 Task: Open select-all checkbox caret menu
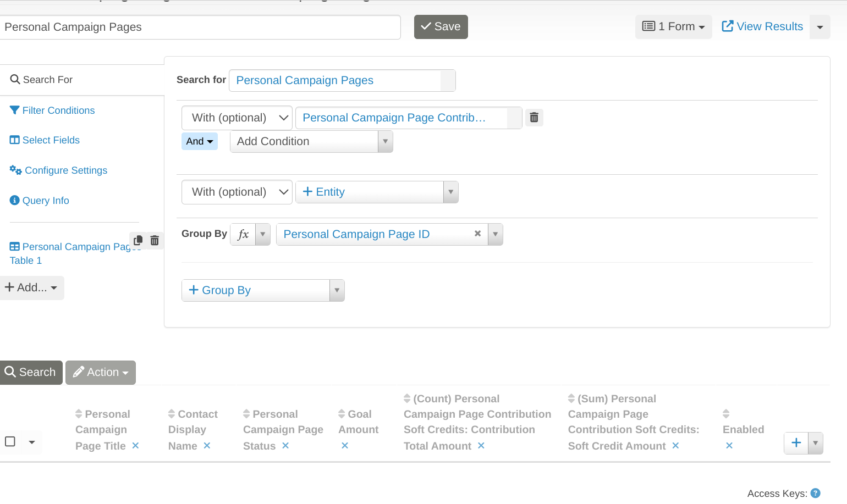[32, 442]
